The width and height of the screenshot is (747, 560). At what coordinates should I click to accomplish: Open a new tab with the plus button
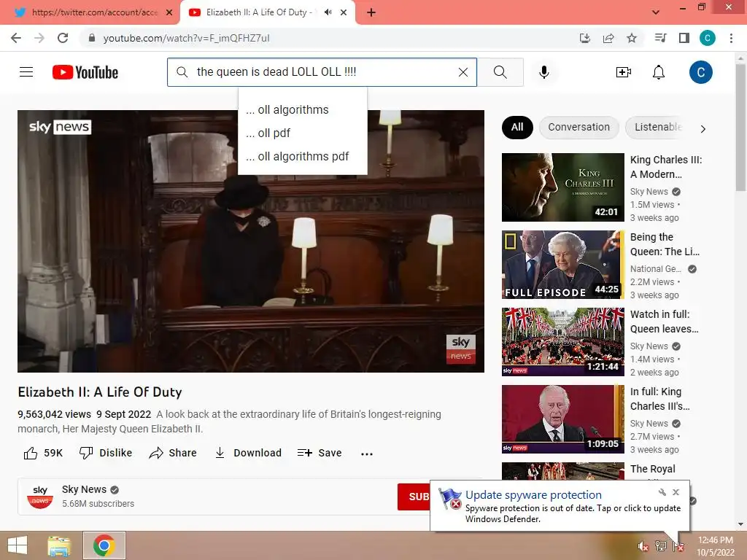point(371,13)
